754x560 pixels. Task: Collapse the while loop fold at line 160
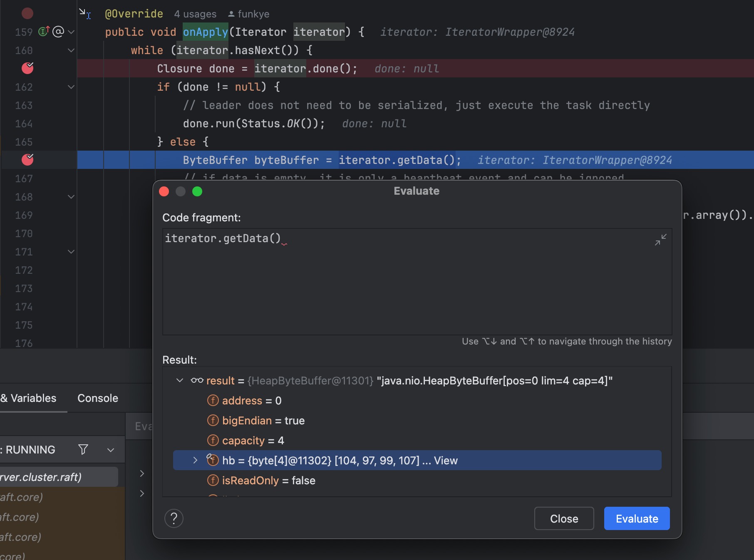point(71,50)
